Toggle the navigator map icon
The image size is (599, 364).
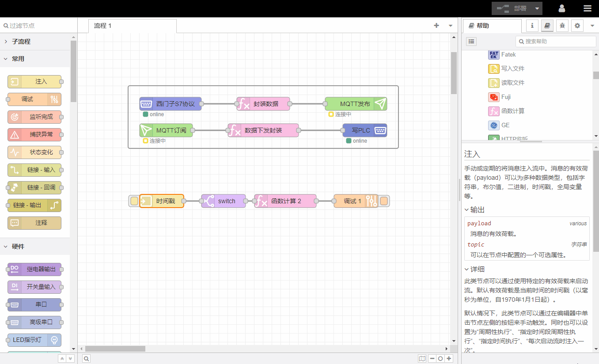coord(422,359)
